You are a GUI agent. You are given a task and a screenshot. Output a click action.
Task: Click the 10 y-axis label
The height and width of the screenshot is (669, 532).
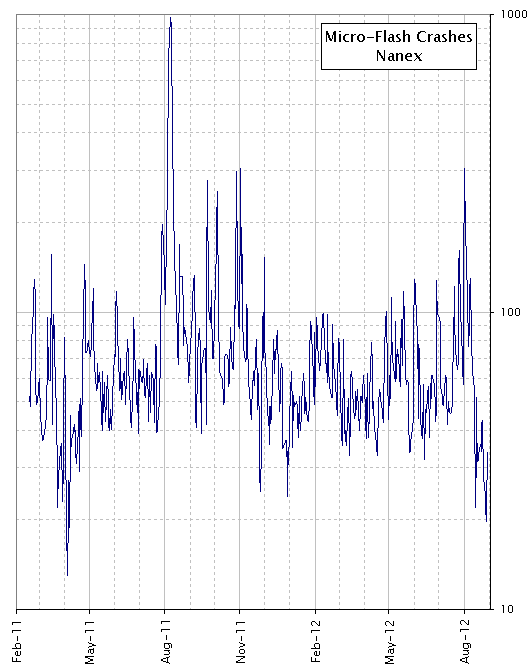[507, 609]
